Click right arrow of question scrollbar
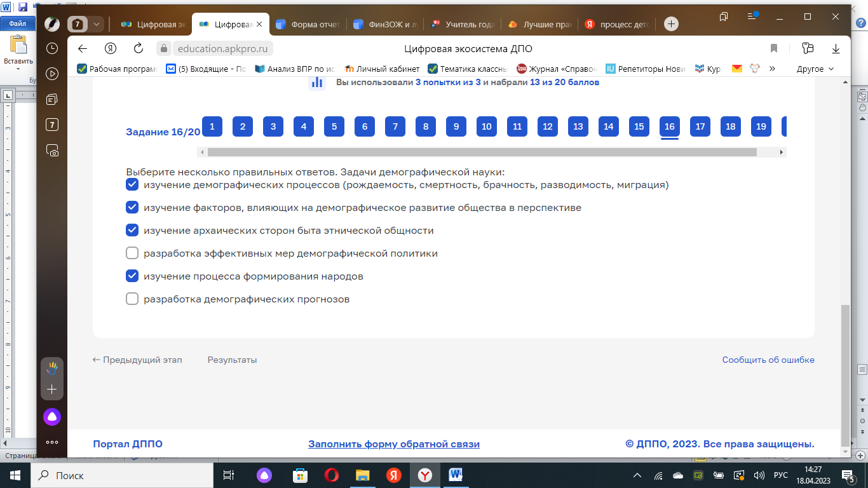 782,152
